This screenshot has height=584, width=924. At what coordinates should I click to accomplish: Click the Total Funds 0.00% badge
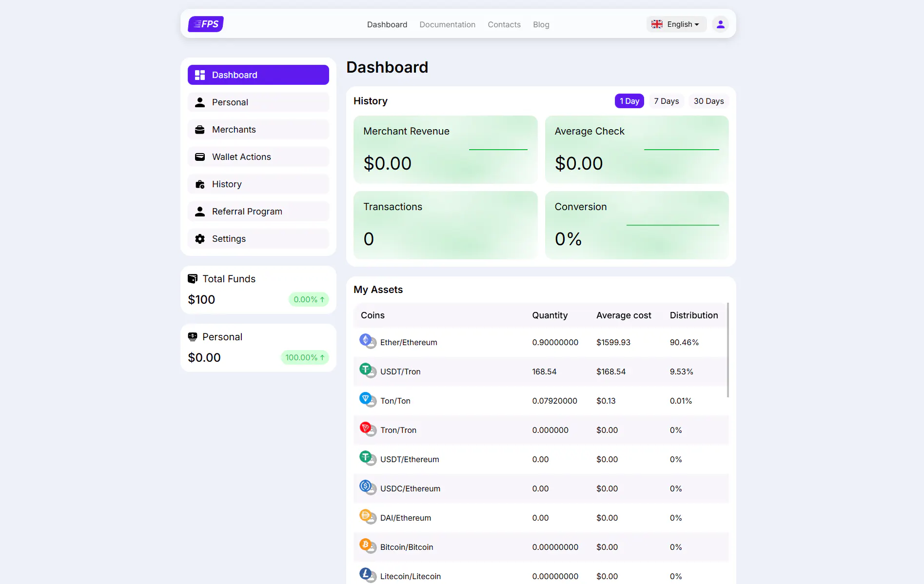coord(309,299)
